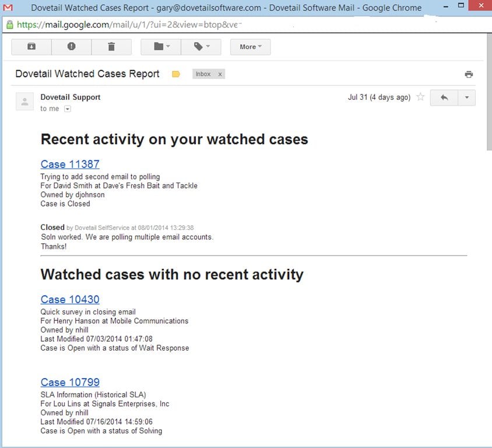Click the Inbox label tag
The height and width of the screenshot is (448, 492).
click(203, 74)
